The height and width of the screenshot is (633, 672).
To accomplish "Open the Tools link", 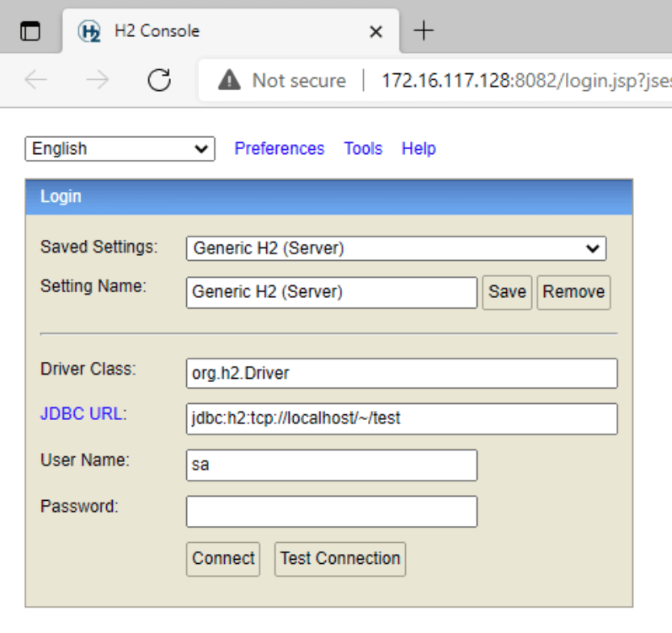I will 364,149.
